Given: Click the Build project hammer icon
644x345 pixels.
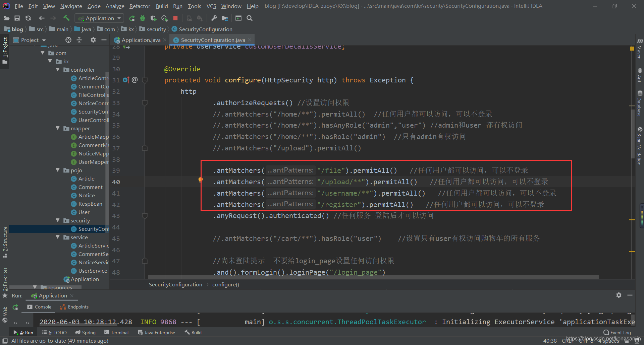Looking at the screenshot, I should (66, 18).
